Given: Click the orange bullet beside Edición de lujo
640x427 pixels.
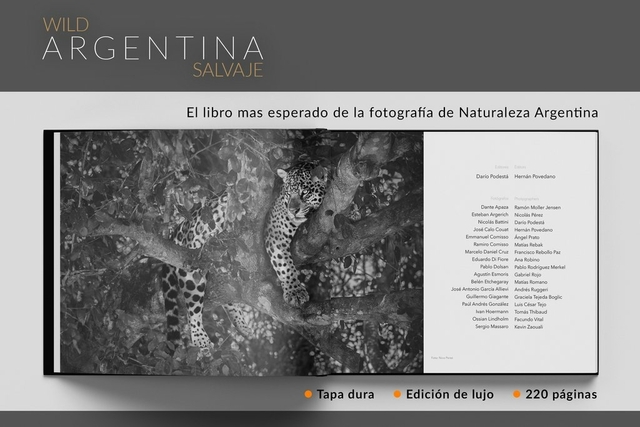Looking at the screenshot, I should 396,394.
